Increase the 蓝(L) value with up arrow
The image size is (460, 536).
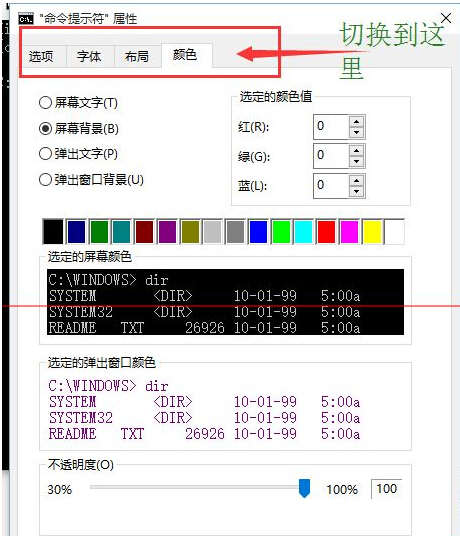click(x=357, y=180)
